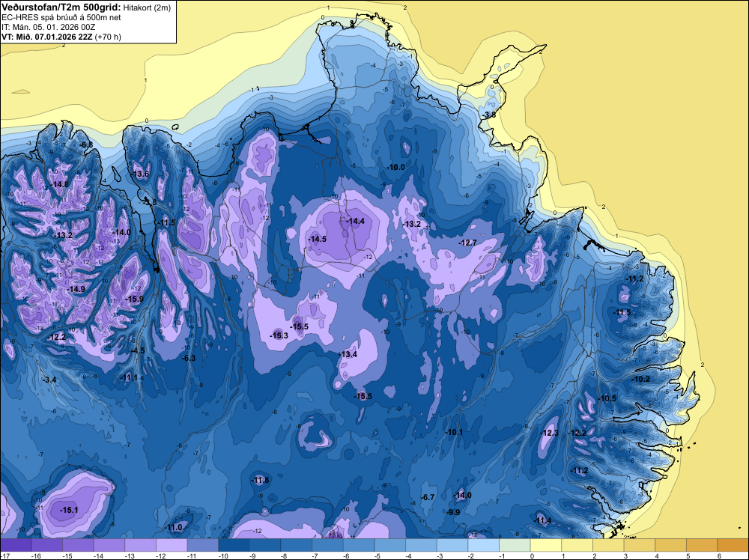Click the -15.3 temperature value

(279, 335)
